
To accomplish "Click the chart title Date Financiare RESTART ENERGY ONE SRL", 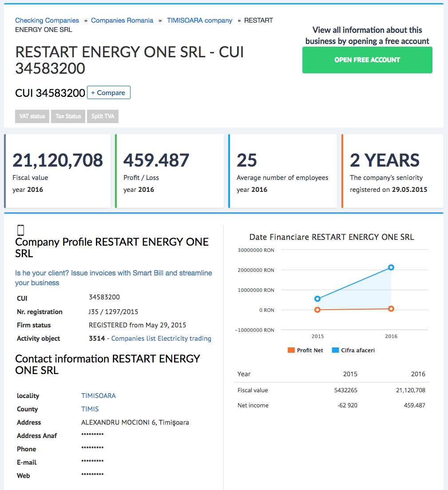I will (332, 237).
